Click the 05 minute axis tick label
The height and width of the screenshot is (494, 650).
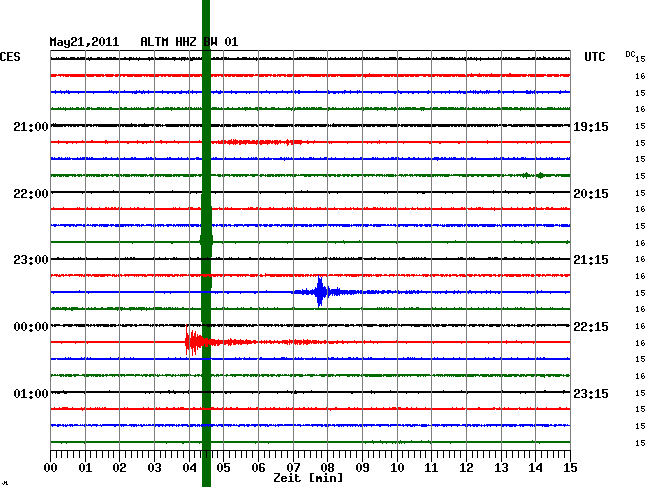click(x=223, y=468)
